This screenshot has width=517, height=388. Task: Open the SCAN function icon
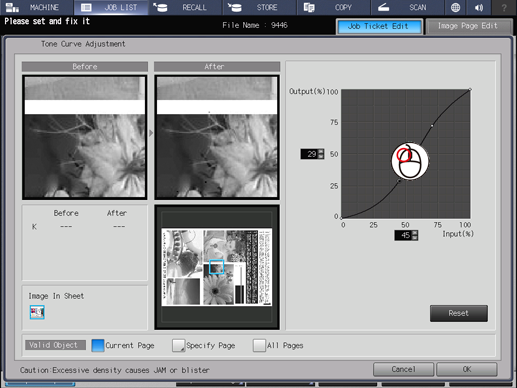[383, 7]
